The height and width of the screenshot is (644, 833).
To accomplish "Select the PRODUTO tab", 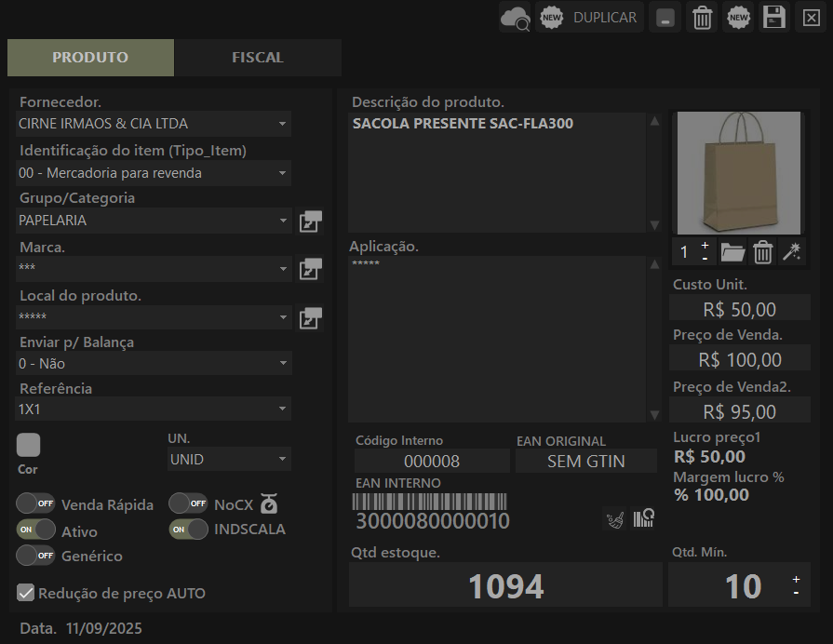I will pyautogui.click(x=90, y=58).
